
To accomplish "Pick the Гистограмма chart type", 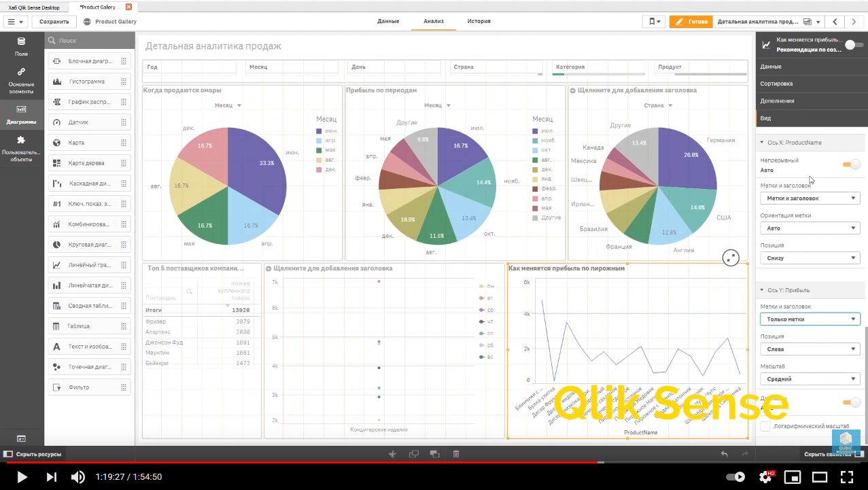I will pos(88,82).
